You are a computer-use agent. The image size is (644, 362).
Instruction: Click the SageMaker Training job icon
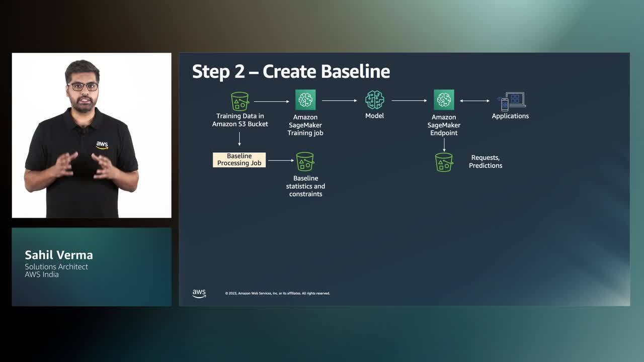tap(305, 100)
